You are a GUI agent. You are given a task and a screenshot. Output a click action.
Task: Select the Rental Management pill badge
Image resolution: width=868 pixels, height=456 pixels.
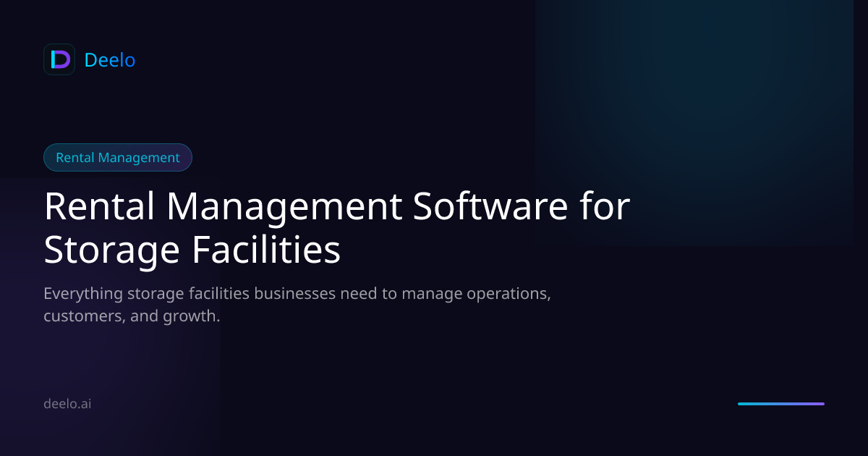click(x=118, y=157)
